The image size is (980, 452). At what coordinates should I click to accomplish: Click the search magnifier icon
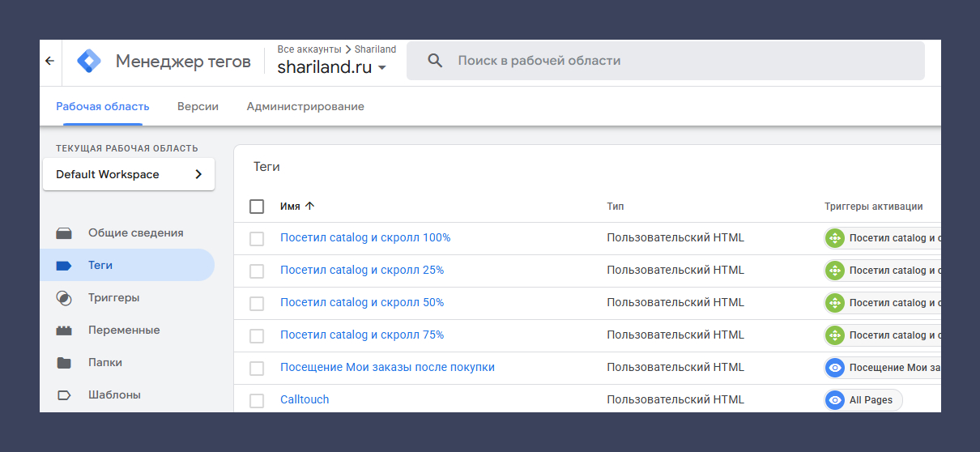pos(435,61)
